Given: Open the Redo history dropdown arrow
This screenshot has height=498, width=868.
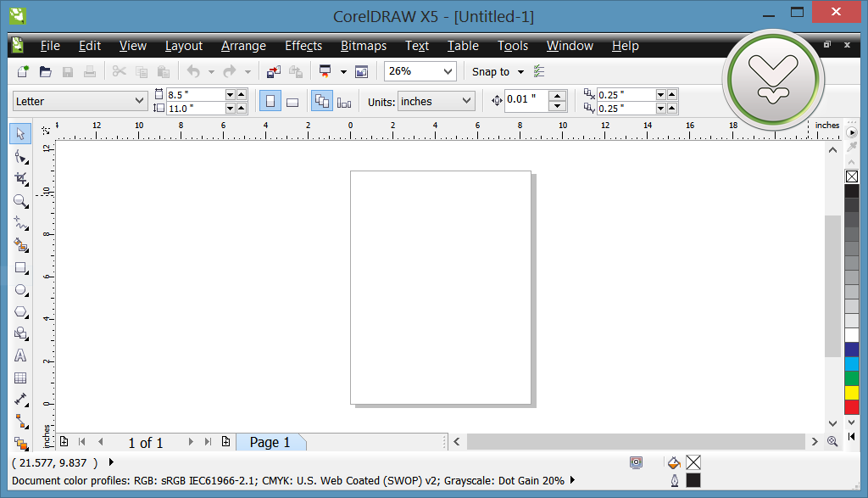Looking at the screenshot, I should tap(248, 72).
